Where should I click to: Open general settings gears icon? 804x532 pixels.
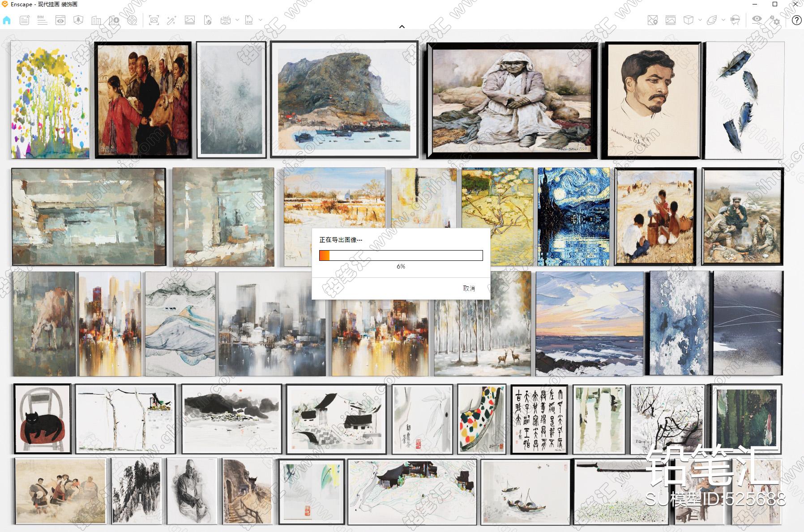click(x=775, y=20)
